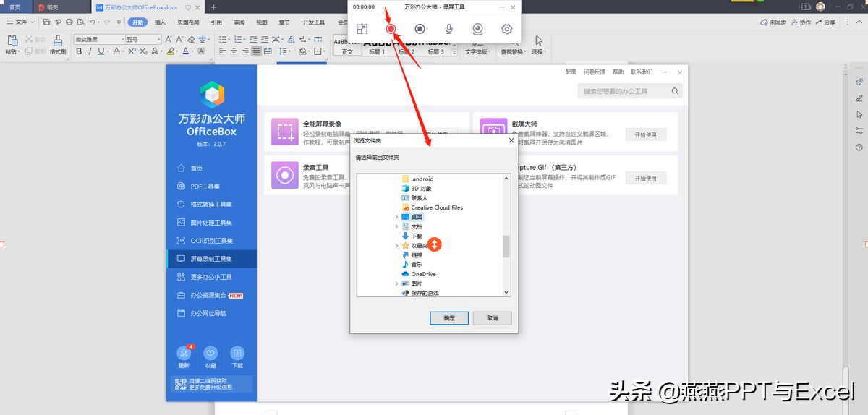The height and width of the screenshot is (415, 868).
Task: Click the 下载 icon at the sidebar bottom
Action: tap(237, 354)
